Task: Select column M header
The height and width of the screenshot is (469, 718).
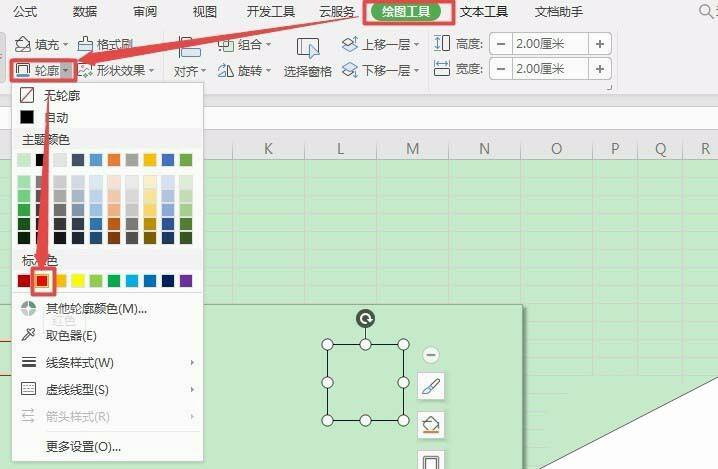Action: coord(412,148)
